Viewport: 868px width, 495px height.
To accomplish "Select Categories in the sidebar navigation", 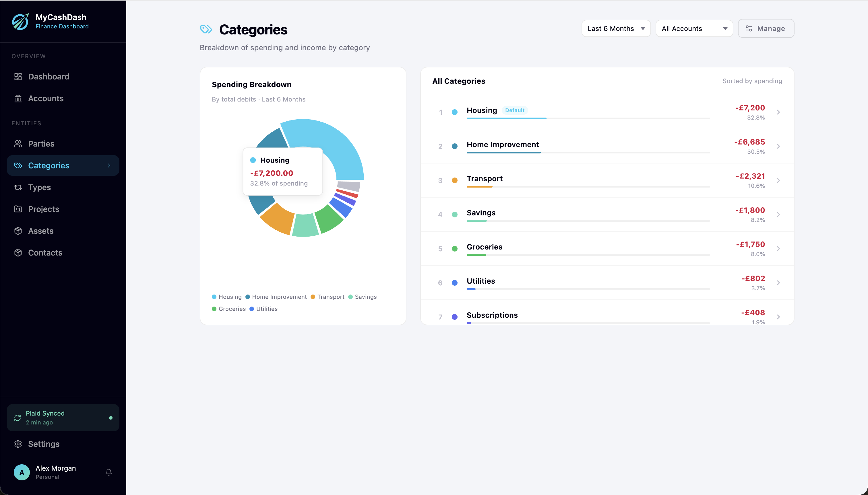I will coord(48,165).
